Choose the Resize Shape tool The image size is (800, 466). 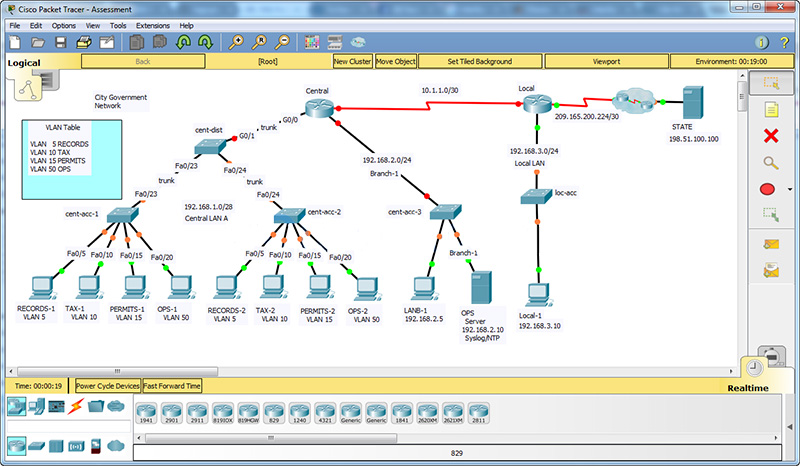pos(771,215)
